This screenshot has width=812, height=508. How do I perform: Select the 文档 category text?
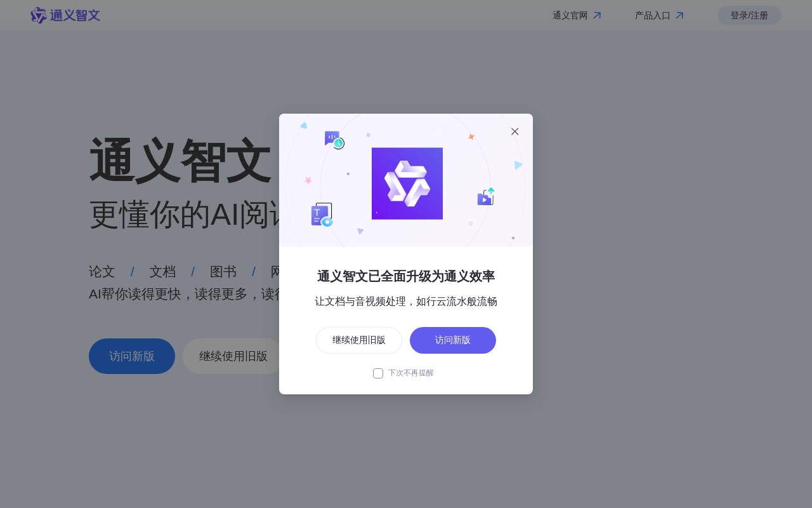tap(162, 272)
